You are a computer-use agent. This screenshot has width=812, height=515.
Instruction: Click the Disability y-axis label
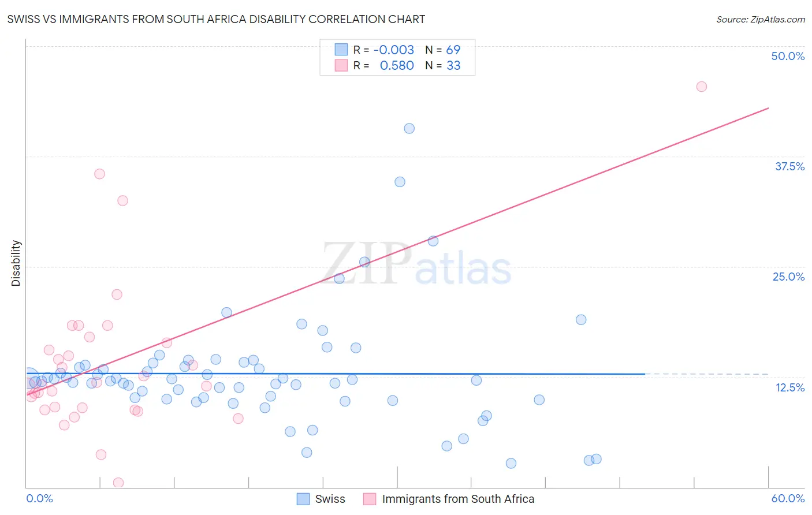(x=16, y=263)
